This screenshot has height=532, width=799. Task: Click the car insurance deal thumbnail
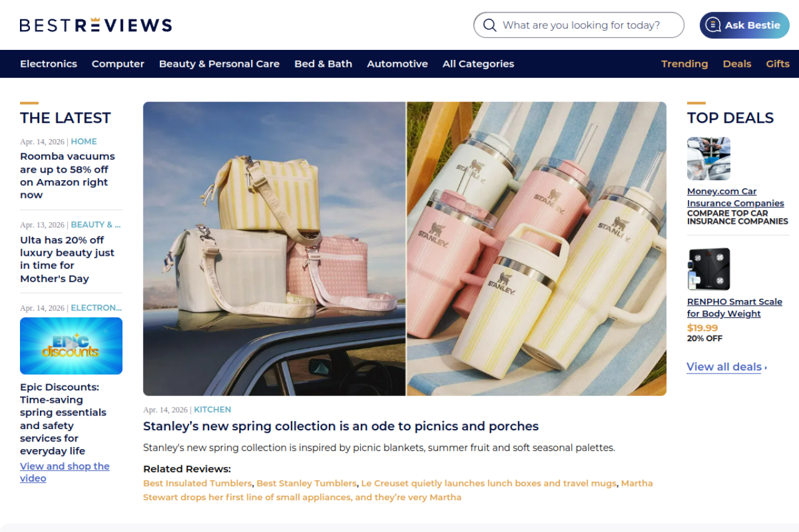click(x=708, y=158)
